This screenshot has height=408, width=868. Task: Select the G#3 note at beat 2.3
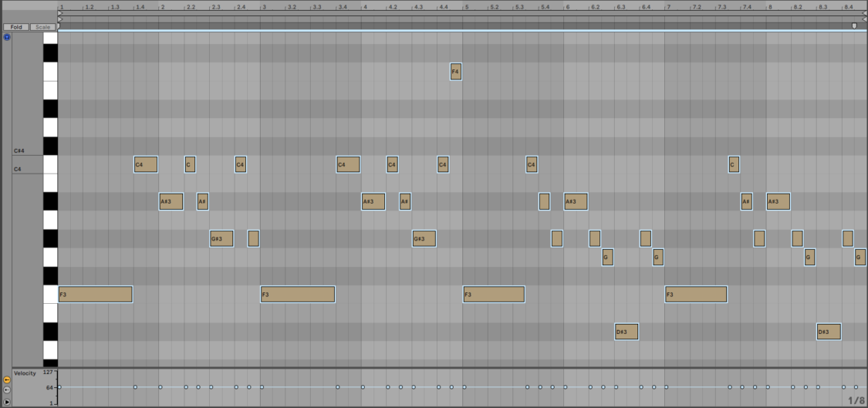click(221, 238)
